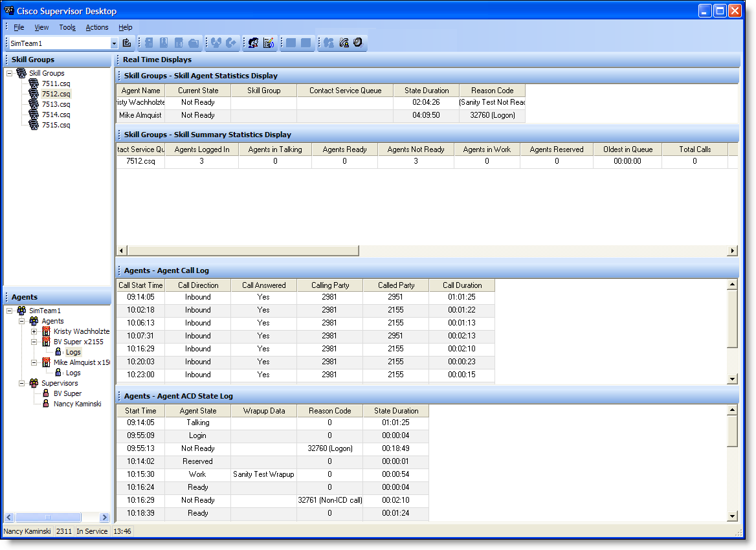756x550 pixels.
Task: Click the Start Voice Monitor icon
Action: (x=329, y=43)
